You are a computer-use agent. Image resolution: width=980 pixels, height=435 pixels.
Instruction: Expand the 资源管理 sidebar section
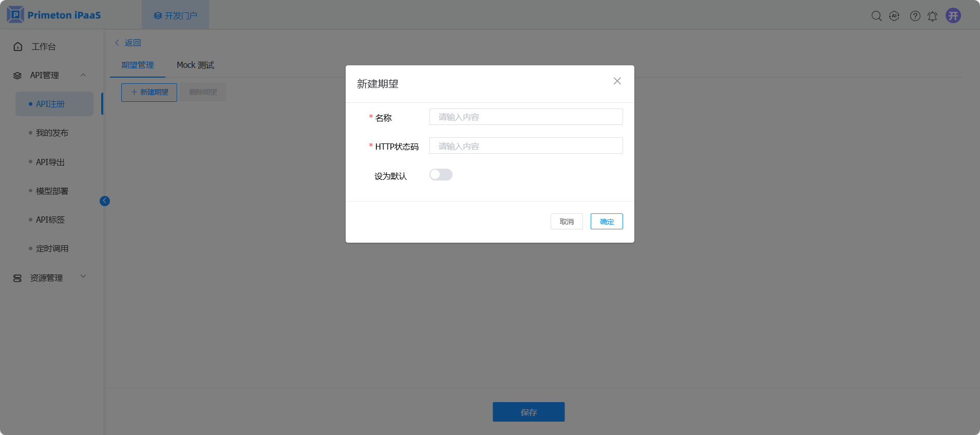point(83,277)
